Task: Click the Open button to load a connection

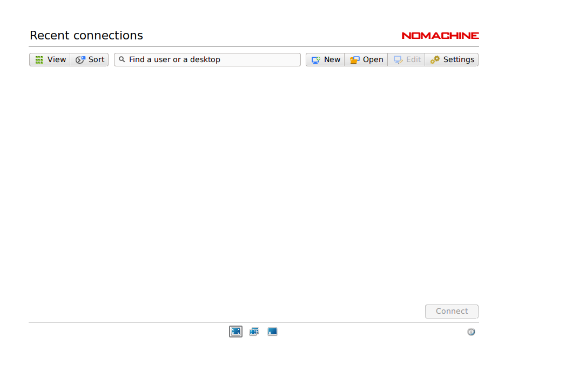Action: click(x=366, y=59)
